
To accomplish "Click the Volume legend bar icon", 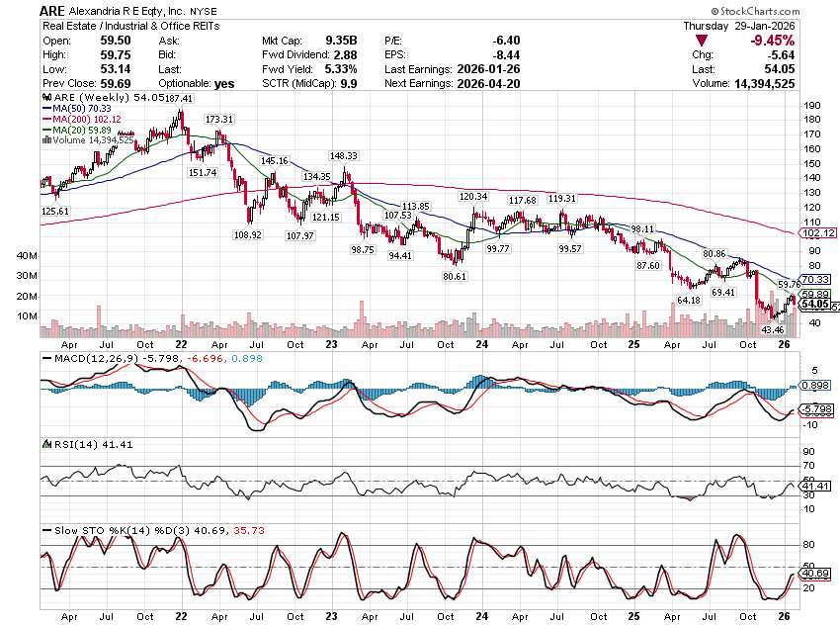I will point(43,140).
